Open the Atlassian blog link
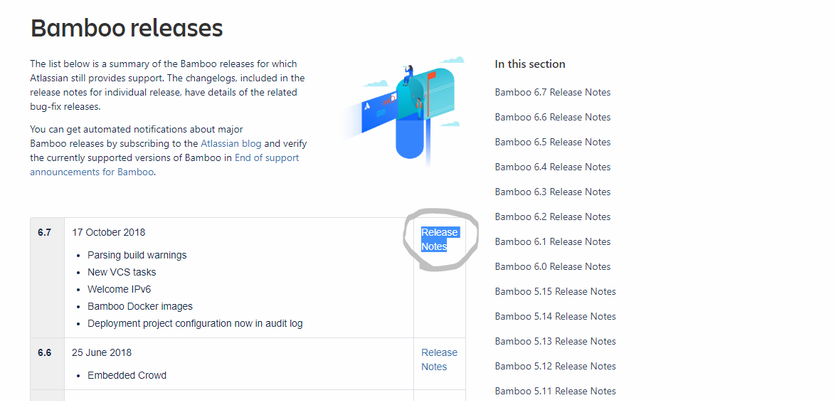 click(231, 143)
